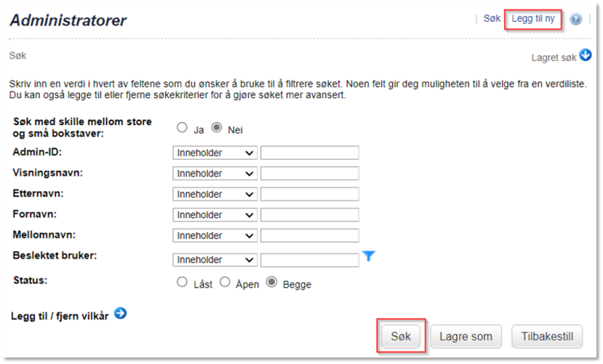Choose Låst status radio button
This screenshot has height=364, width=603.
(x=182, y=282)
